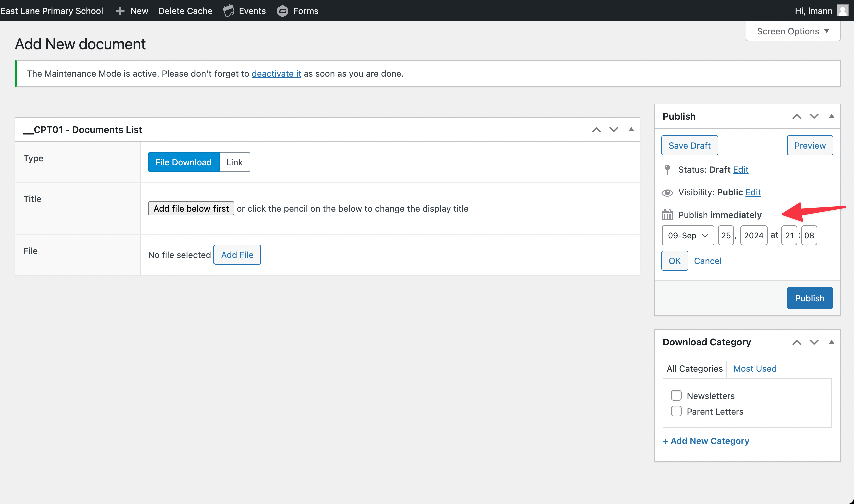The image size is (854, 504).
Task: Click the Events calendar icon in admin bar
Action: point(229,11)
